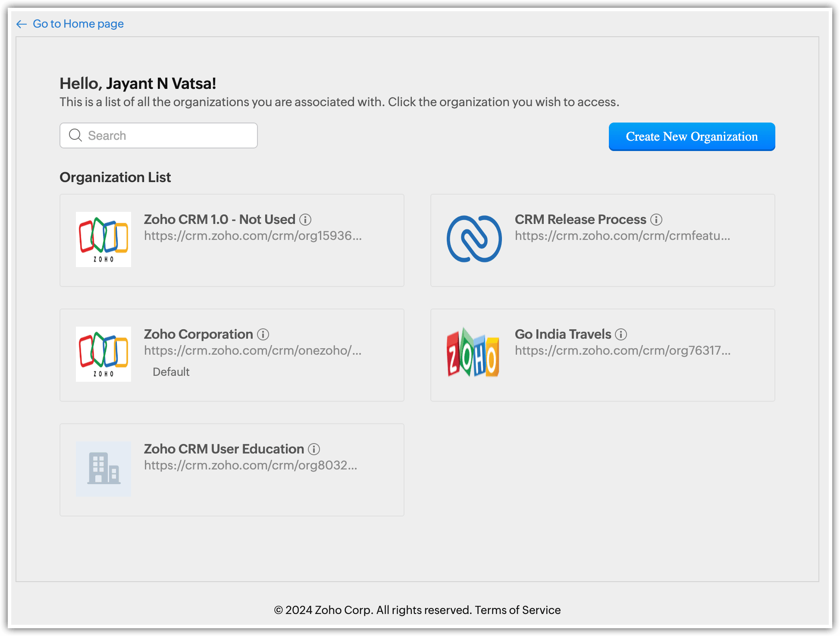Click the CRM Release Process chain-link logo
Image resolution: width=840 pixels, height=636 pixels.
474,239
